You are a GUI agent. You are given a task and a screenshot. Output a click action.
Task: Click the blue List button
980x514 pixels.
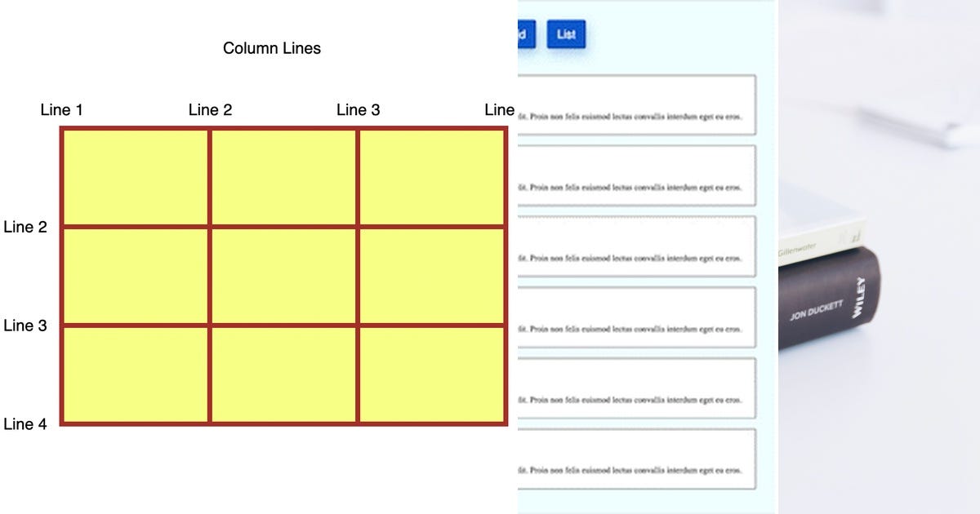coord(567,33)
